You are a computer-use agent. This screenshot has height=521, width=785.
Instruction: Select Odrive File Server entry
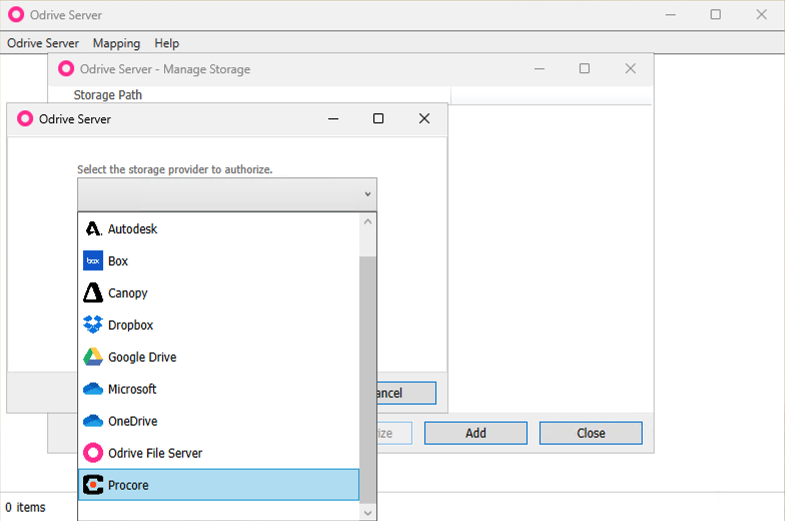[x=219, y=453]
